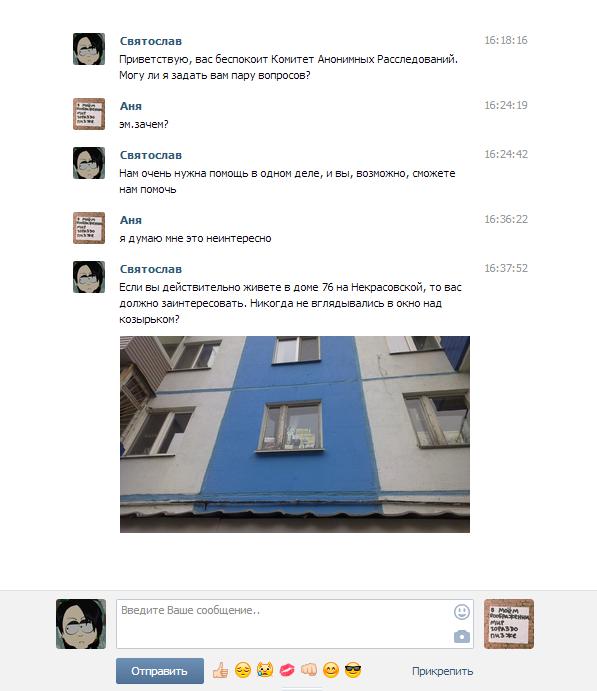The height and width of the screenshot is (691, 597).
Task: Open Аня's profile from the 16:24:19 message
Action: tap(131, 106)
